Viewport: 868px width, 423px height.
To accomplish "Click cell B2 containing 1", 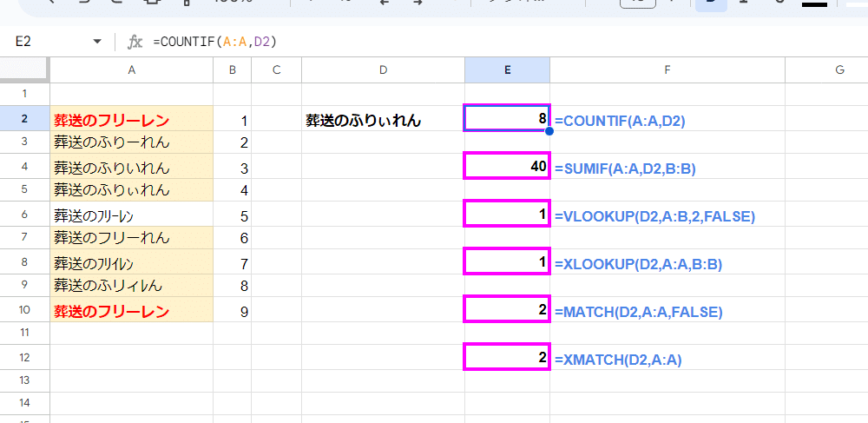I will click(x=233, y=118).
